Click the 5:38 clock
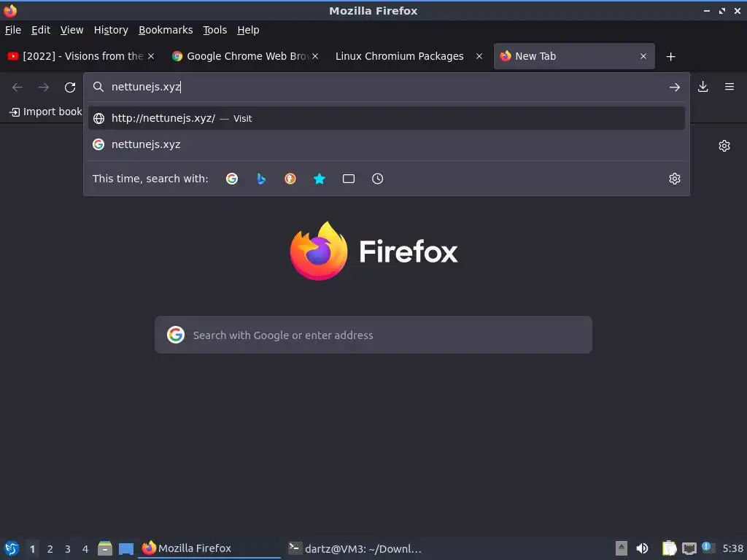Screen dimensions: 747x560 tap(732, 548)
